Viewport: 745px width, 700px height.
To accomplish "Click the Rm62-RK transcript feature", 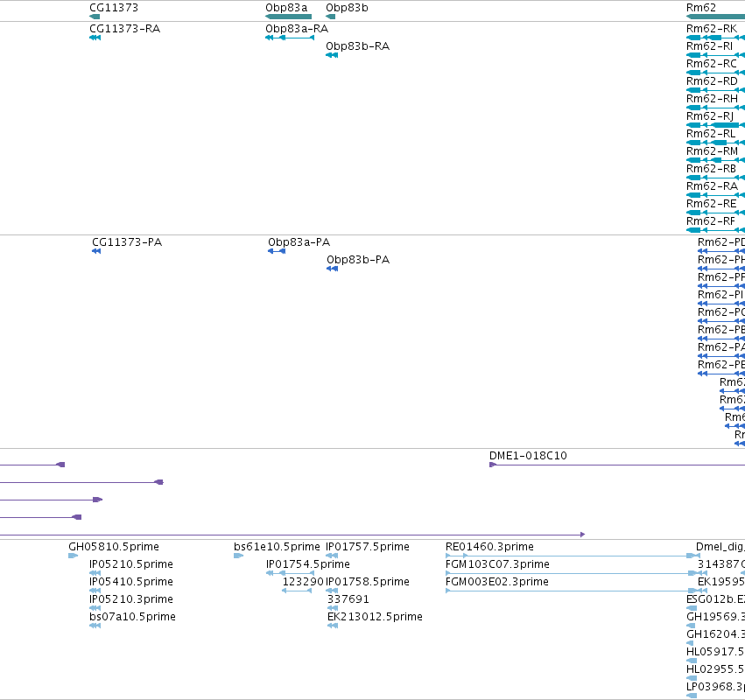I will pyautogui.click(x=715, y=38).
